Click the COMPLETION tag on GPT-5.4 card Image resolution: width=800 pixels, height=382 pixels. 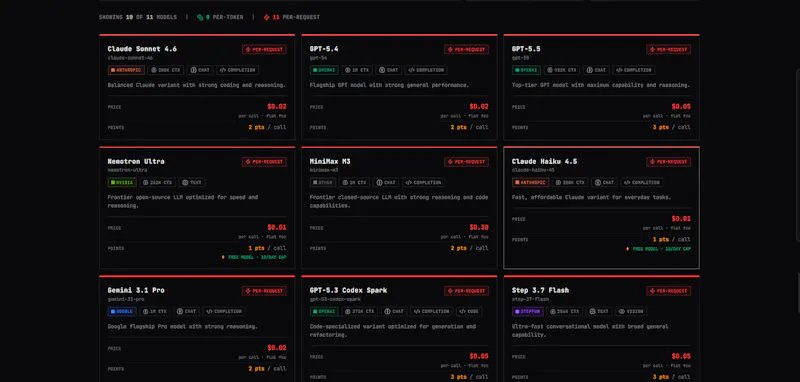pyautogui.click(x=426, y=70)
